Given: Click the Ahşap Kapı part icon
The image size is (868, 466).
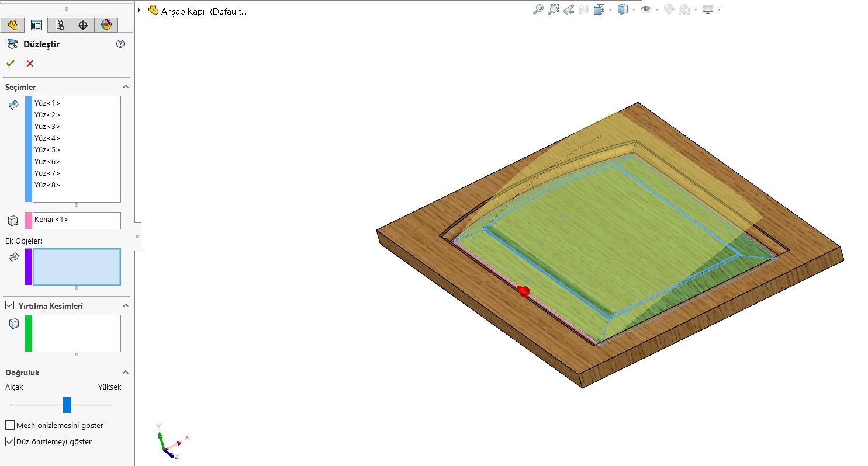Looking at the screenshot, I should [154, 10].
